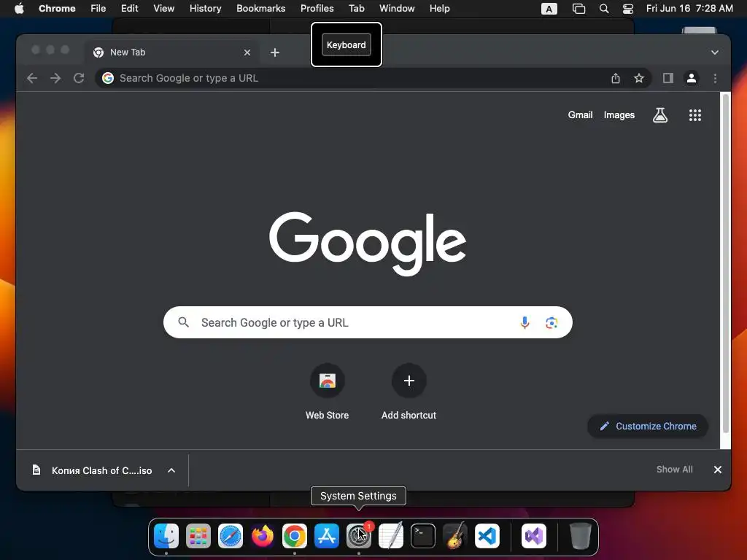Screen dimensions: 747x560
Task: Expand the tab search chevron
Action: tap(715, 52)
